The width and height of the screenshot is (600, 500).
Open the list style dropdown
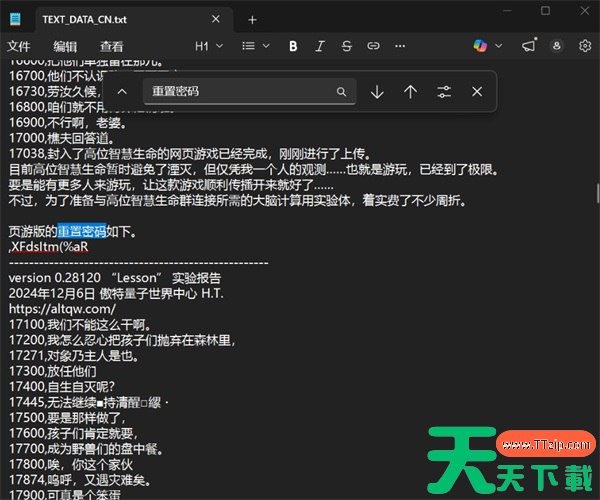(x=256, y=46)
